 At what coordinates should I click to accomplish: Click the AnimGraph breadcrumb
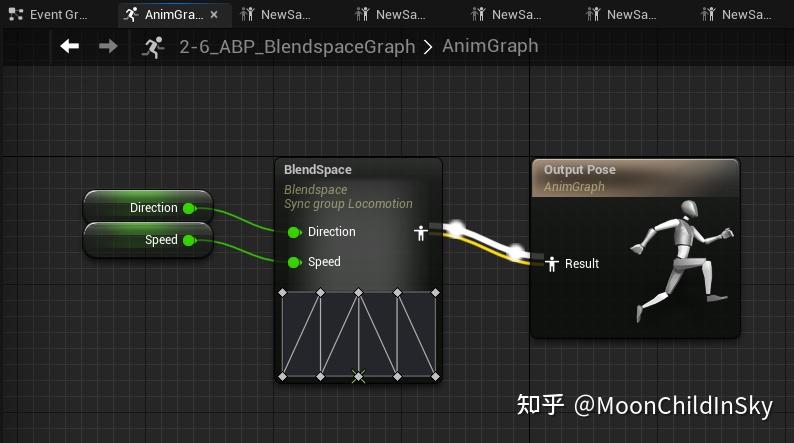coord(490,46)
